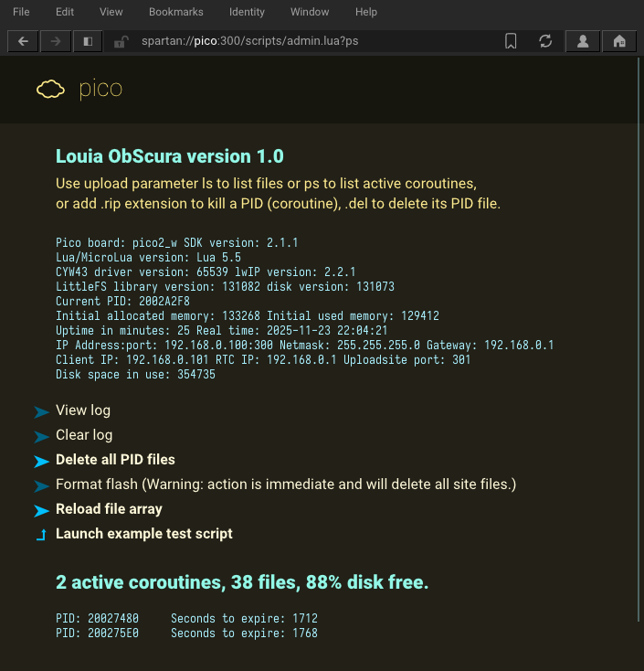The image size is (644, 671).
Task: Launch the example test script link
Action: point(144,534)
